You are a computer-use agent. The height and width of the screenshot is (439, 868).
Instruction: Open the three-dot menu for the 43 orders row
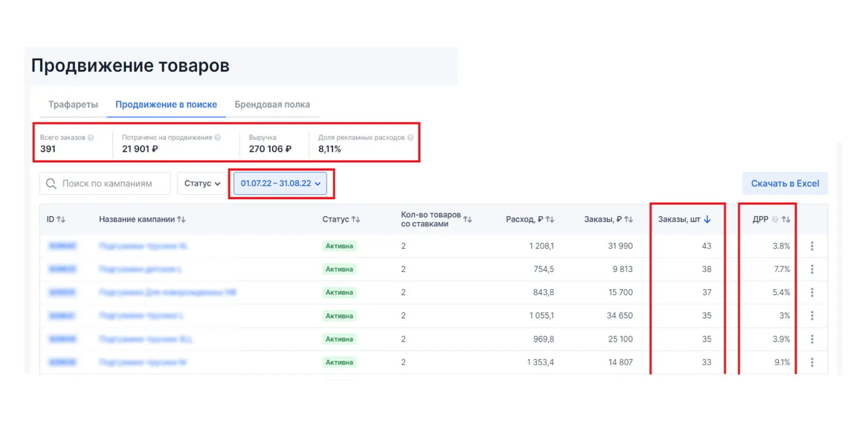(x=812, y=246)
